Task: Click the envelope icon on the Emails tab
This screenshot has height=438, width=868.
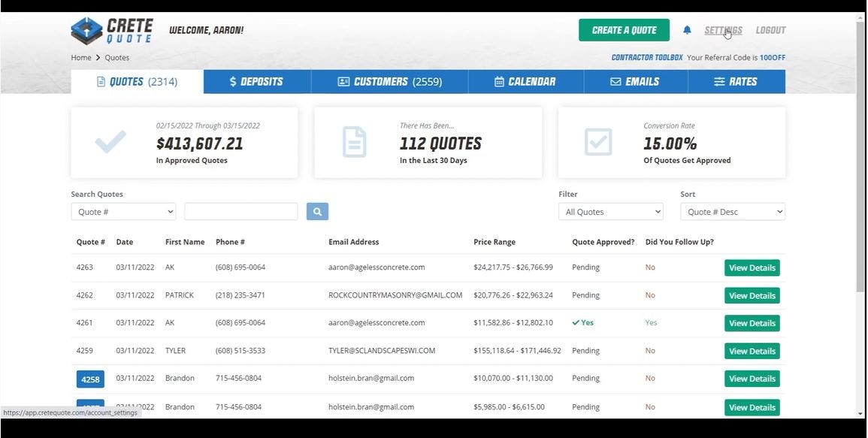Action: pos(616,81)
